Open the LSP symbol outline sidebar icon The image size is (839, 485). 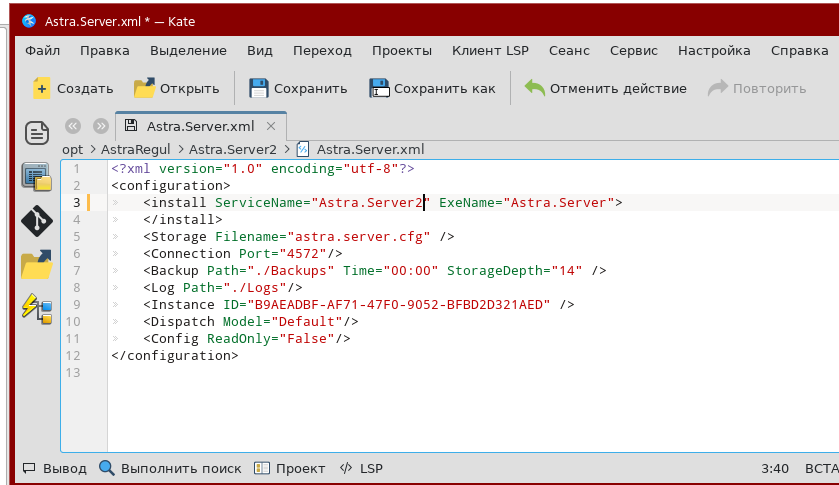(37, 308)
